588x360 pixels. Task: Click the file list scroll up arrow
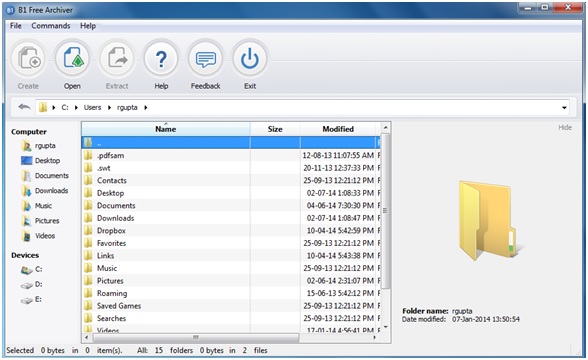point(385,128)
